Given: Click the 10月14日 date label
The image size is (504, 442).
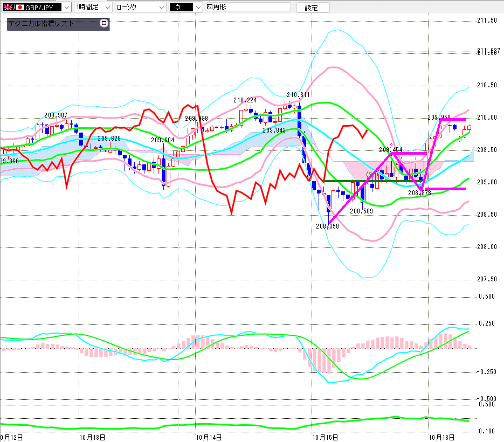Looking at the screenshot, I should click(209, 438).
